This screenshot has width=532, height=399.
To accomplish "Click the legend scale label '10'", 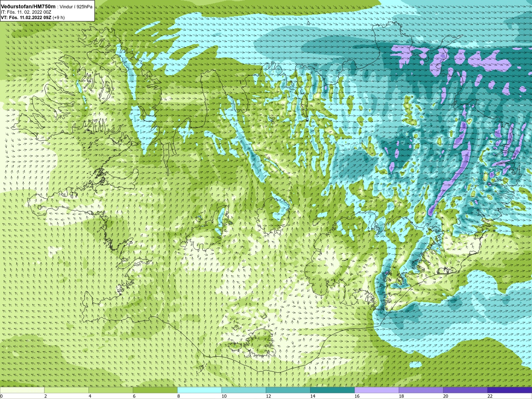I will 224,396.
